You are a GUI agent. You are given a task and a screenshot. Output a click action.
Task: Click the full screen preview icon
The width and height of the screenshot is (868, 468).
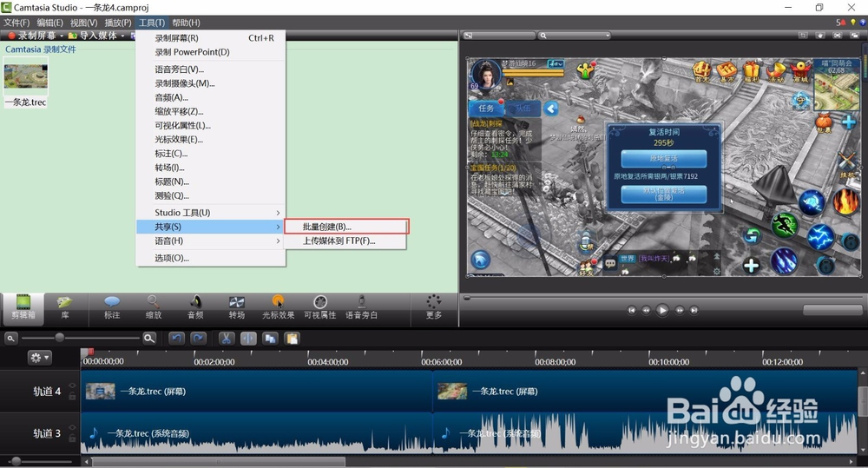(838, 36)
